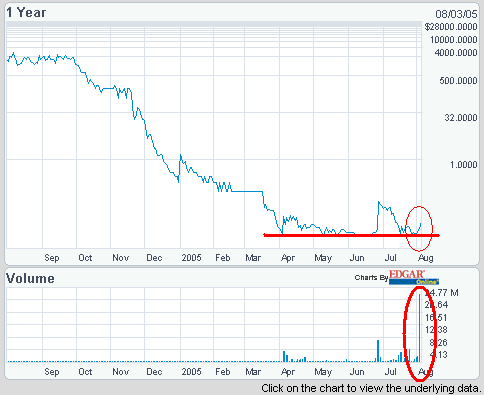This screenshot has height=395, width=484.
Task: Click the Volume bar chart area
Action: [214, 325]
